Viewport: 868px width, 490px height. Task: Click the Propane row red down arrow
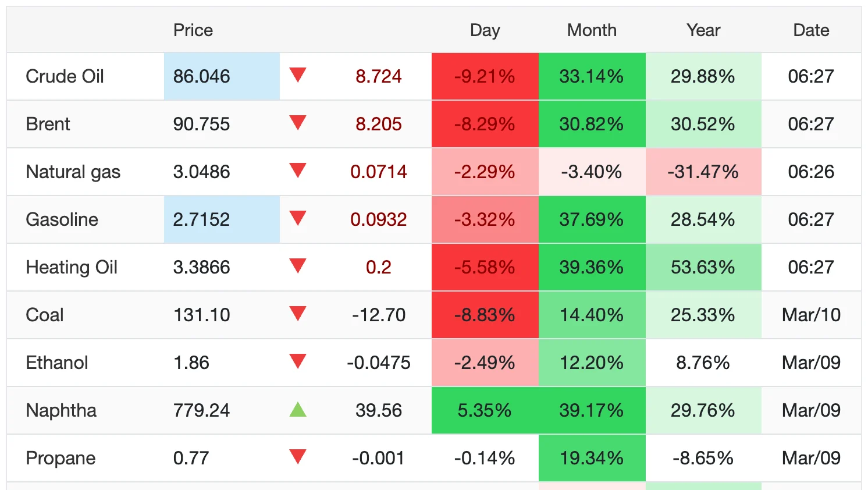pyautogui.click(x=298, y=457)
